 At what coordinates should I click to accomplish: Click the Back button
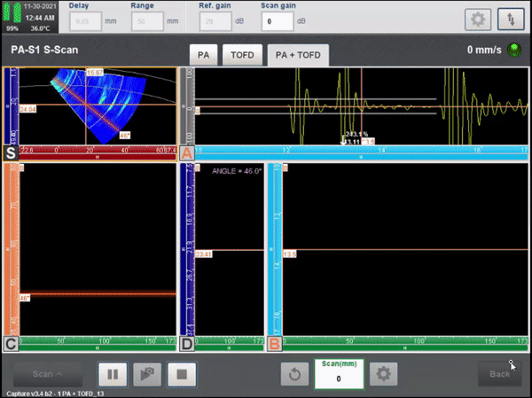tap(499, 374)
